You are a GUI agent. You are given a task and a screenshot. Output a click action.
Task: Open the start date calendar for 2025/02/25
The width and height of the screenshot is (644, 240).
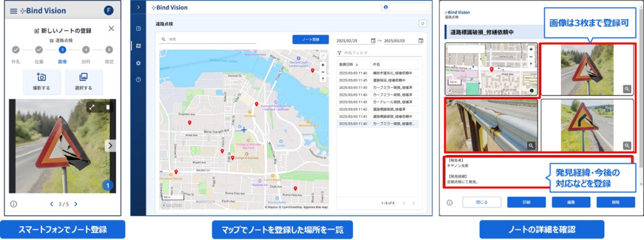click(x=373, y=41)
